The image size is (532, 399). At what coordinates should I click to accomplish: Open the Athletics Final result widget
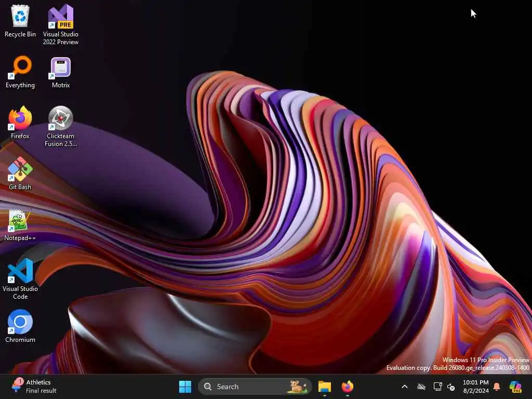(34, 387)
